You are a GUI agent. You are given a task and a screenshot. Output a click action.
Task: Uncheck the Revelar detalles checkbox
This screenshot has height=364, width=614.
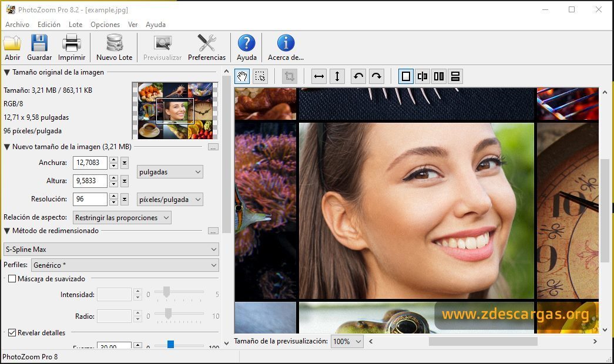[x=12, y=333]
